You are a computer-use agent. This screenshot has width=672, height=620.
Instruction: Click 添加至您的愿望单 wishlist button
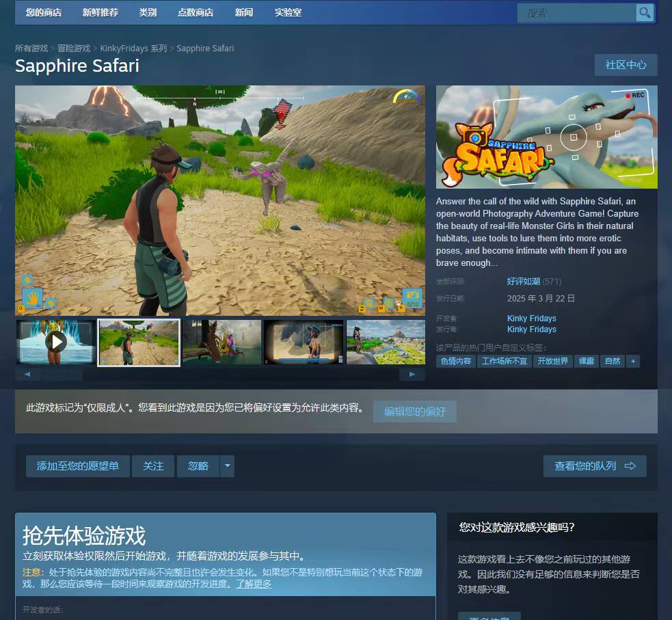pyautogui.click(x=77, y=466)
